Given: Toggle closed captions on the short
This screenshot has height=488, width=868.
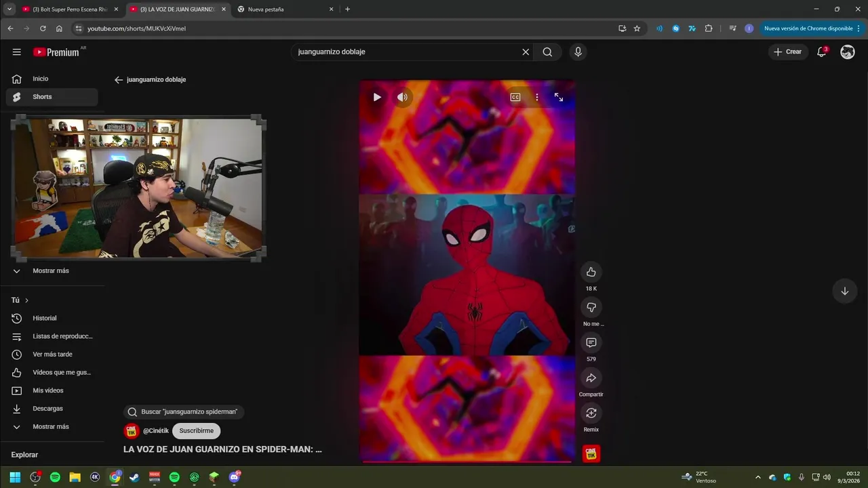Looking at the screenshot, I should 515,97.
